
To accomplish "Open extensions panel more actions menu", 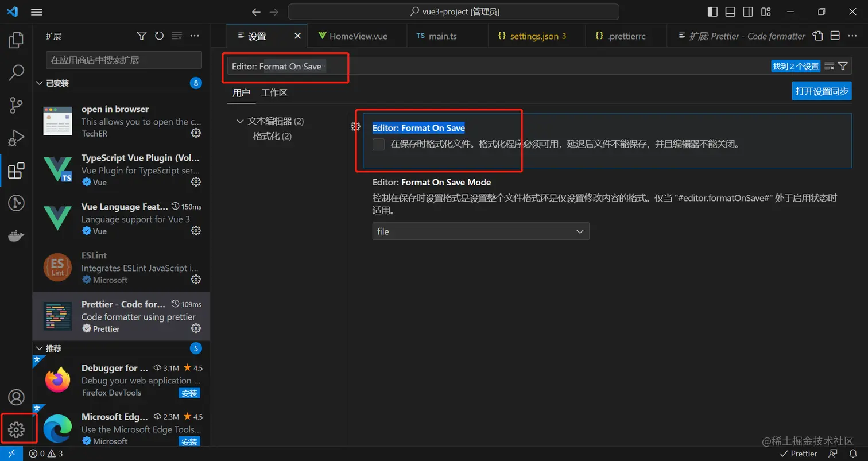I will 195,36.
